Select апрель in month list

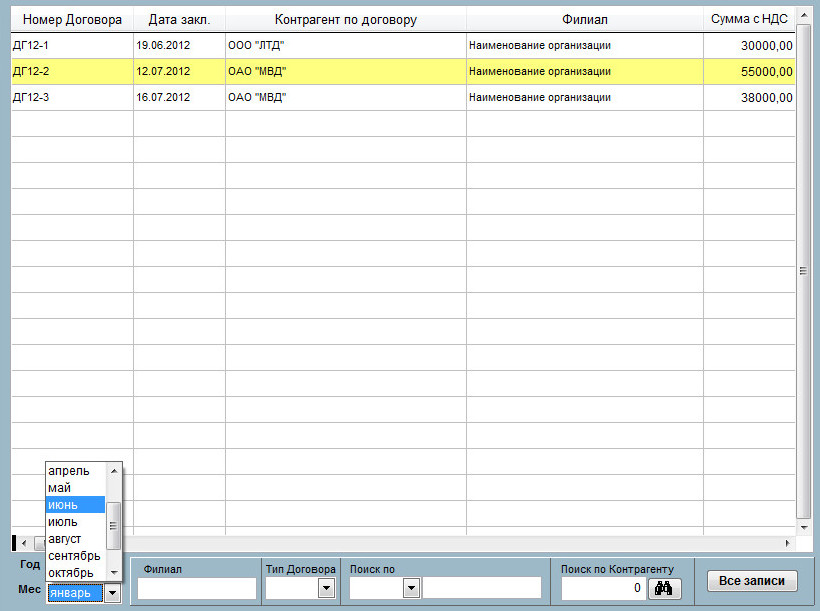tap(75, 471)
